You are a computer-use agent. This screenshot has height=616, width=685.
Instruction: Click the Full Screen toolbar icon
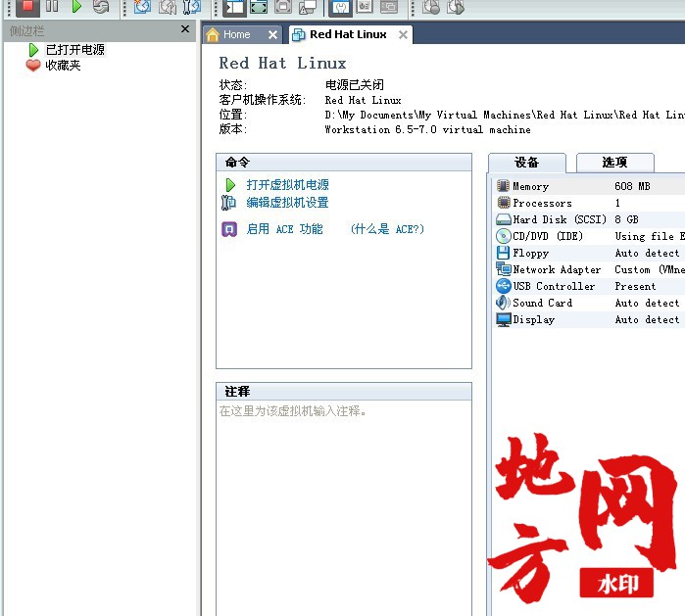(259, 6)
